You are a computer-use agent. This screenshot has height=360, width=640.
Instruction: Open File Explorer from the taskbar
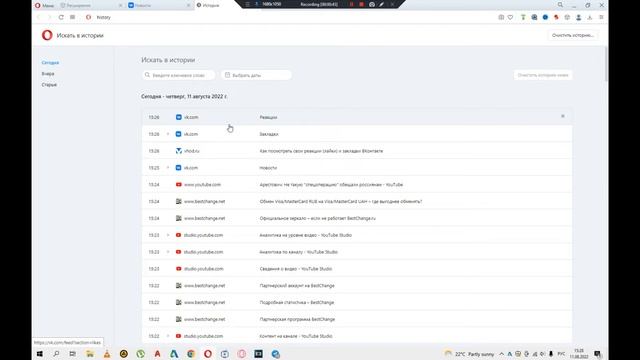pyautogui.click(x=90, y=354)
